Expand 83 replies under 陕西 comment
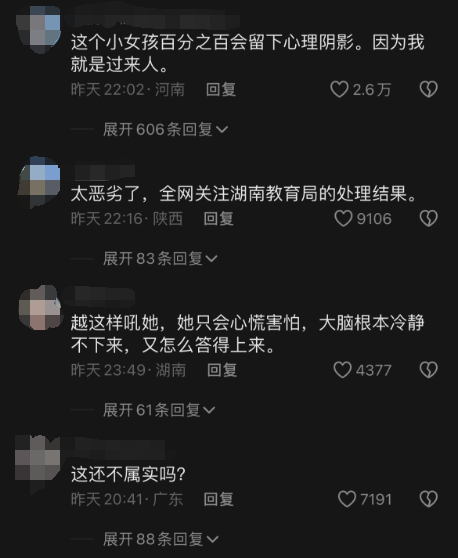The width and height of the screenshot is (458, 558). [x=160, y=258]
